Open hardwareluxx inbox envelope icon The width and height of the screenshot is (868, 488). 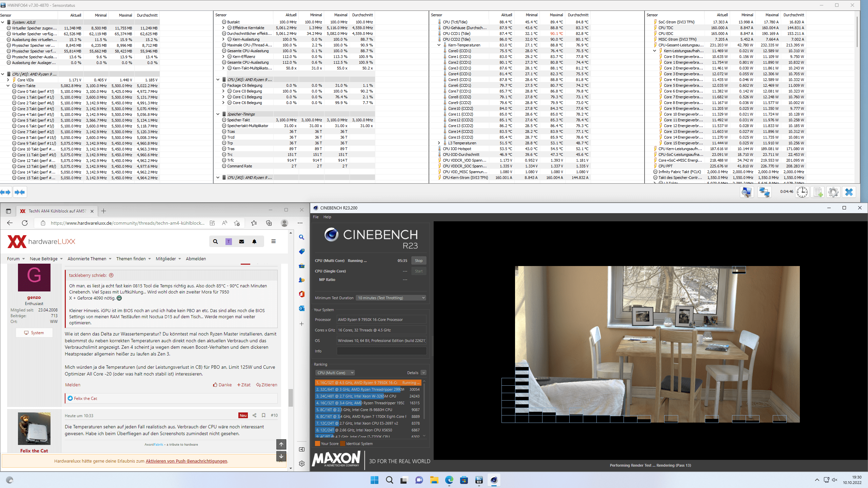click(242, 242)
